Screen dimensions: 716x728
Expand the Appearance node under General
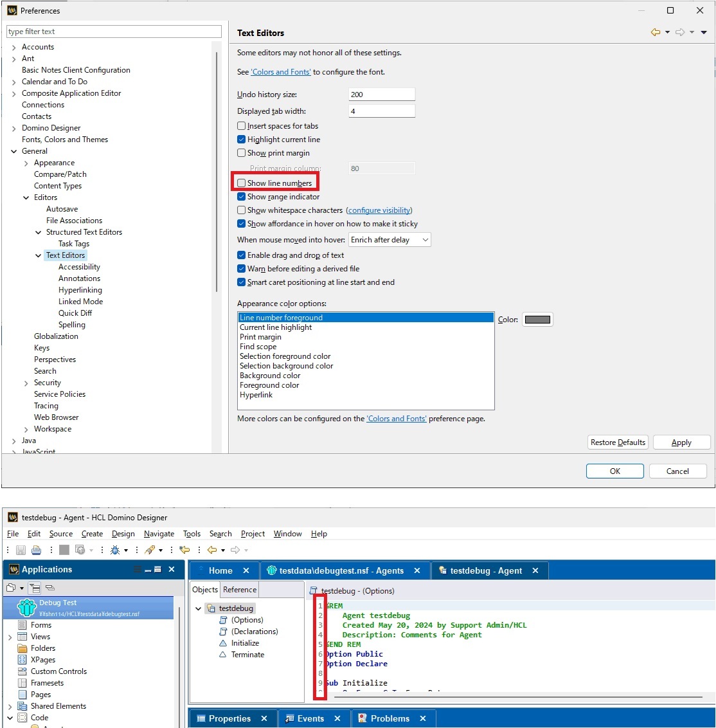tap(26, 163)
